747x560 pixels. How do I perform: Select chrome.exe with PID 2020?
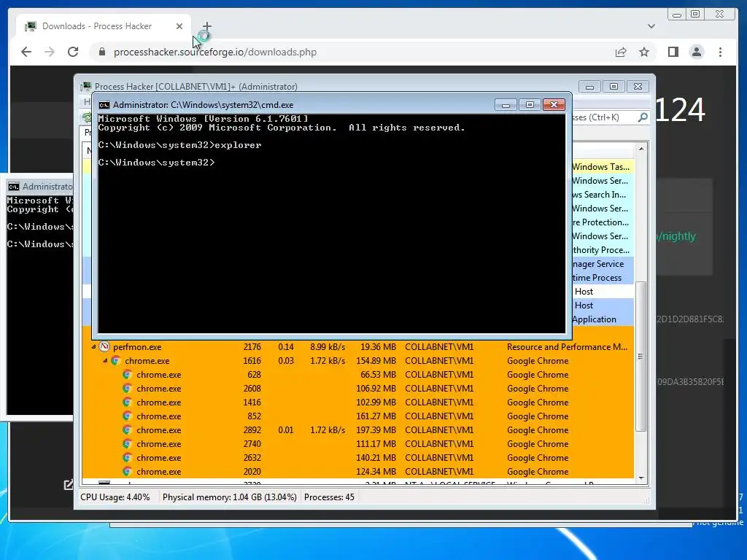pos(357,471)
